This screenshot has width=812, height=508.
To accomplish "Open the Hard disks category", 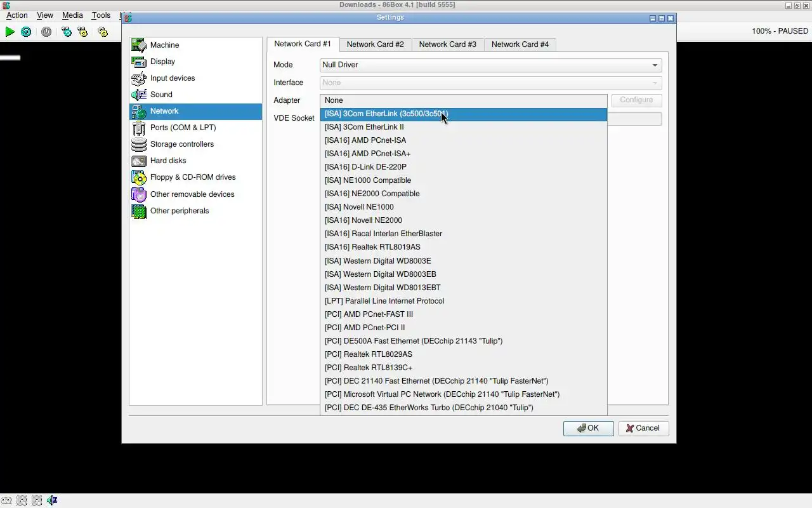I will click(195, 161).
